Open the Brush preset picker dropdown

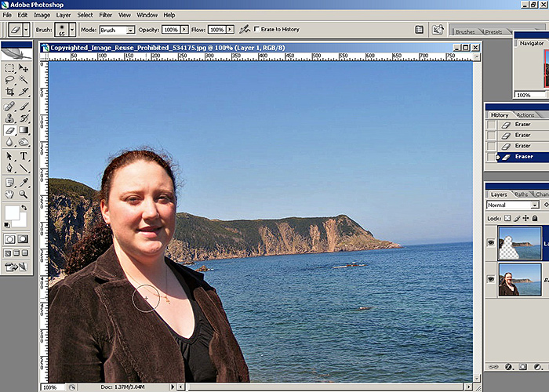click(x=72, y=30)
